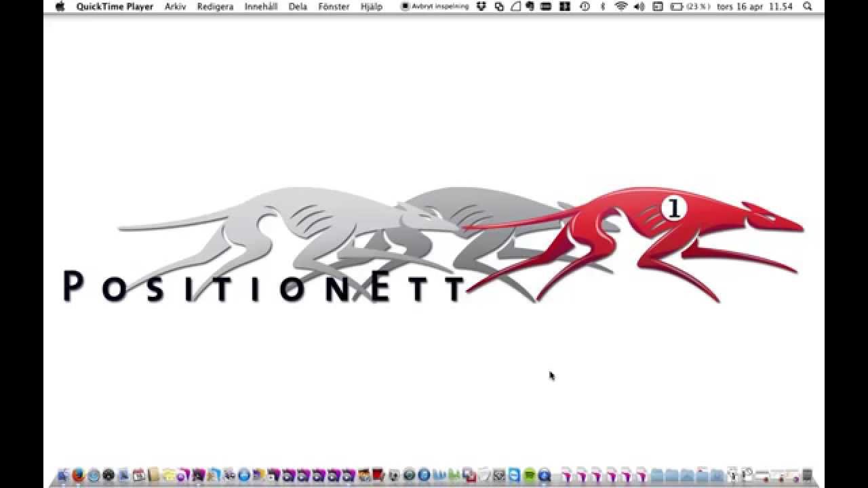The width and height of the screenshot is (868, 488).
Task: Open Dashboard from the Dock
Action: 108,476
